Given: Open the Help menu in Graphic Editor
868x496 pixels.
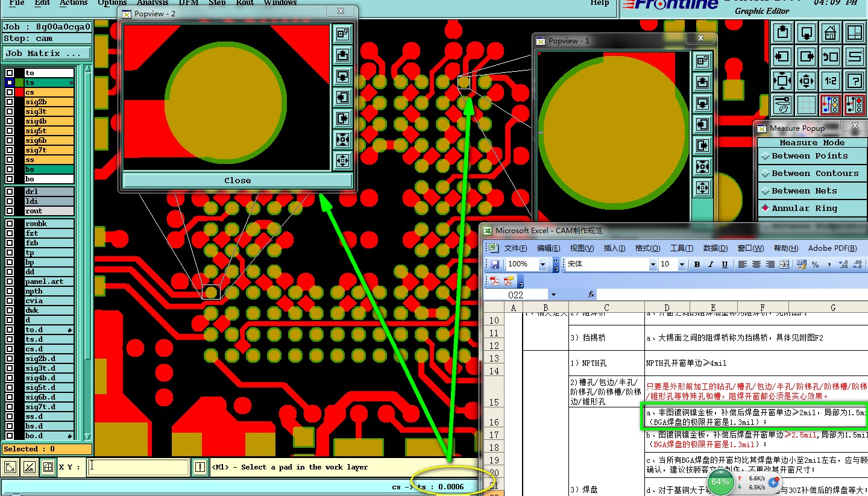Looking at the screenshot, I should tap(599, 2).
